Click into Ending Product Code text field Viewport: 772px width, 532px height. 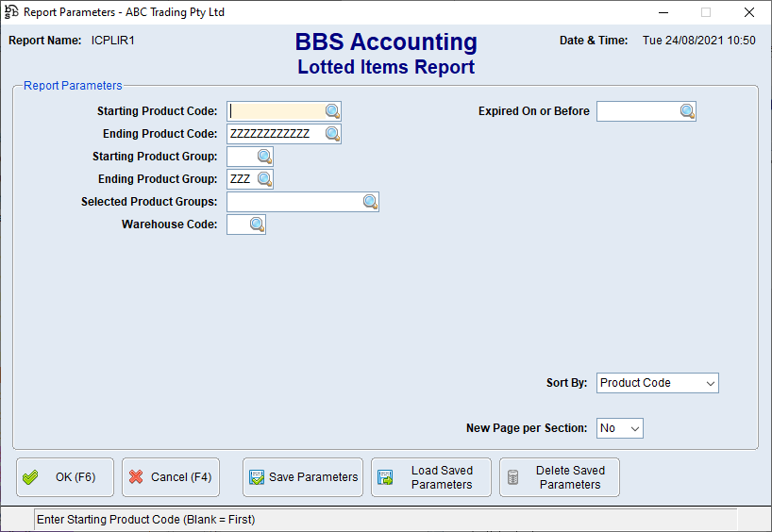[276, 134]
